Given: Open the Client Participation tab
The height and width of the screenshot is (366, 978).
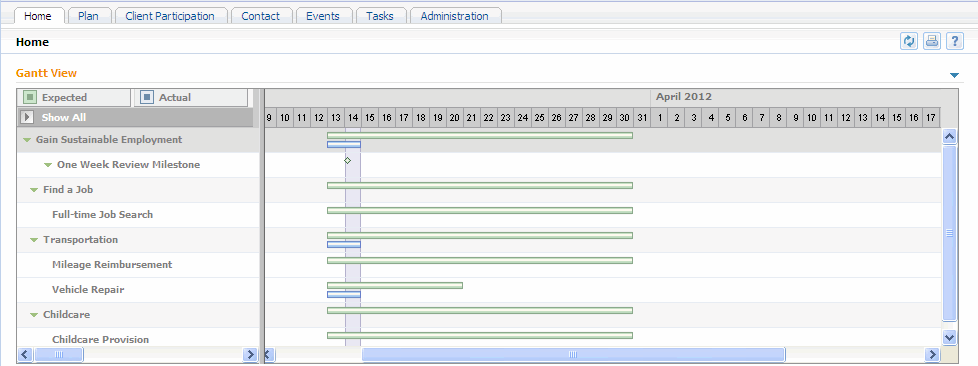Looking at the screenshot, I should (x=170, y=16).
